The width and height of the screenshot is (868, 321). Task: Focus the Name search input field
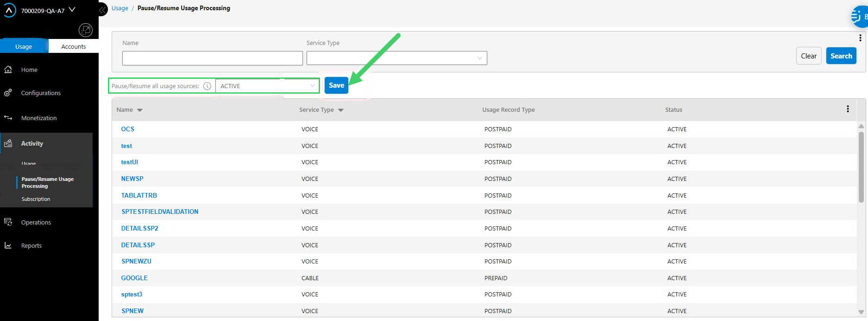212,58
